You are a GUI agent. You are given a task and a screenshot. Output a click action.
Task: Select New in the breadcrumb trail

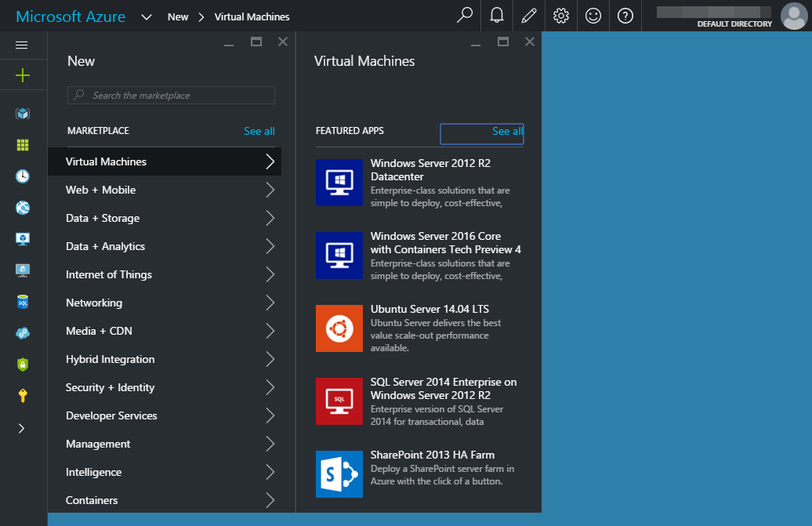pyautogui.click(x=178, y=16)
